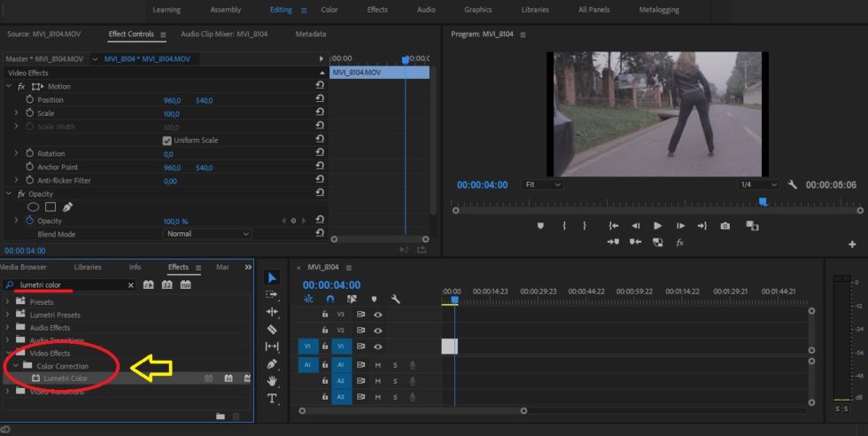Click the timeline timecode 00:00:04:00
This screenshot has width=868, height=436.
pos(331,284)
